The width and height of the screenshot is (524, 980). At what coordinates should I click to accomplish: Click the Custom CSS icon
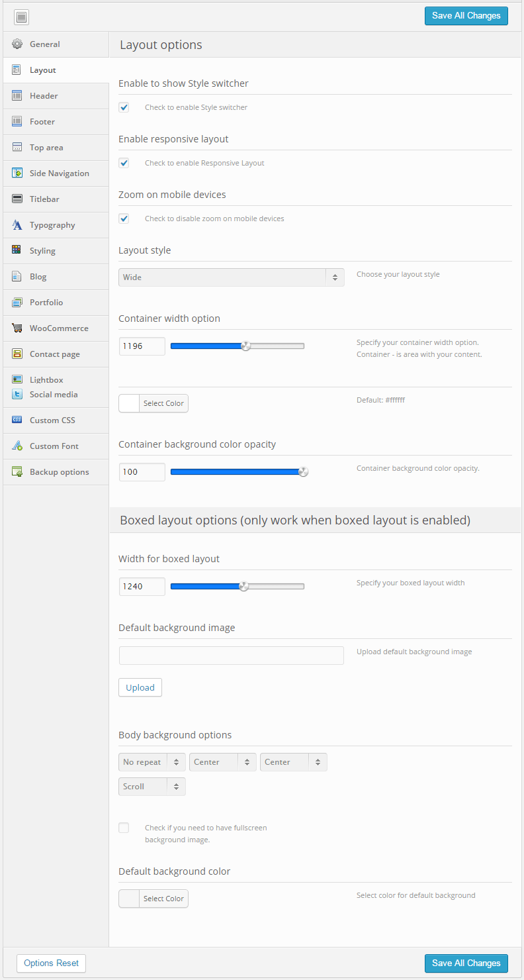point(17,420)
